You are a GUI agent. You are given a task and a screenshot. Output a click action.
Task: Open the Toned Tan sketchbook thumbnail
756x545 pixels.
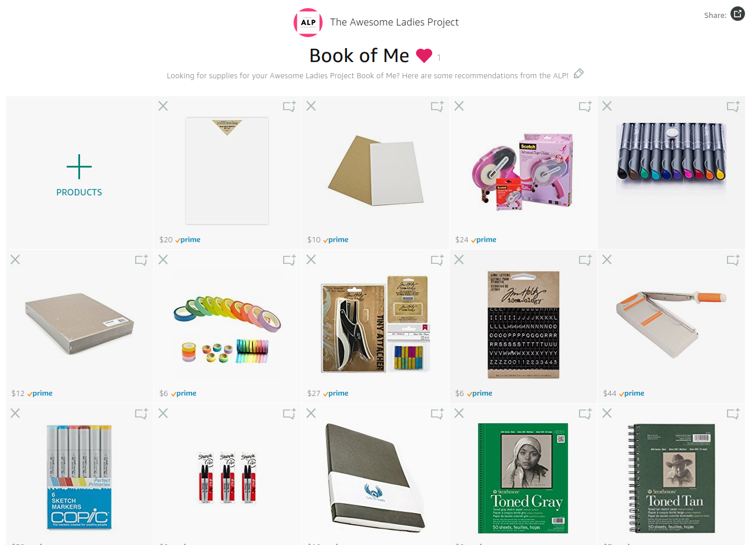tap(672, 478)
